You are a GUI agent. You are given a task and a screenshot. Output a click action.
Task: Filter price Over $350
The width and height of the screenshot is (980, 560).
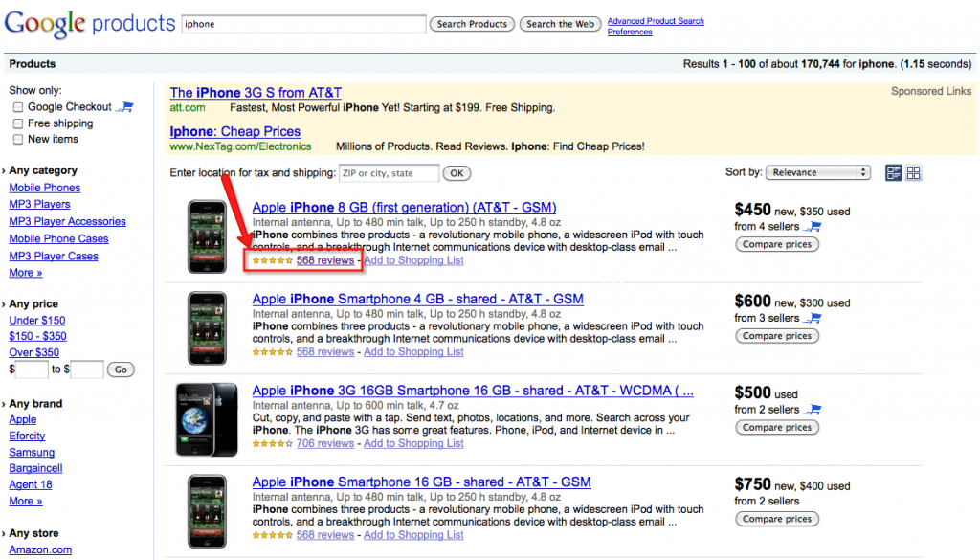[x=33, y=352]
